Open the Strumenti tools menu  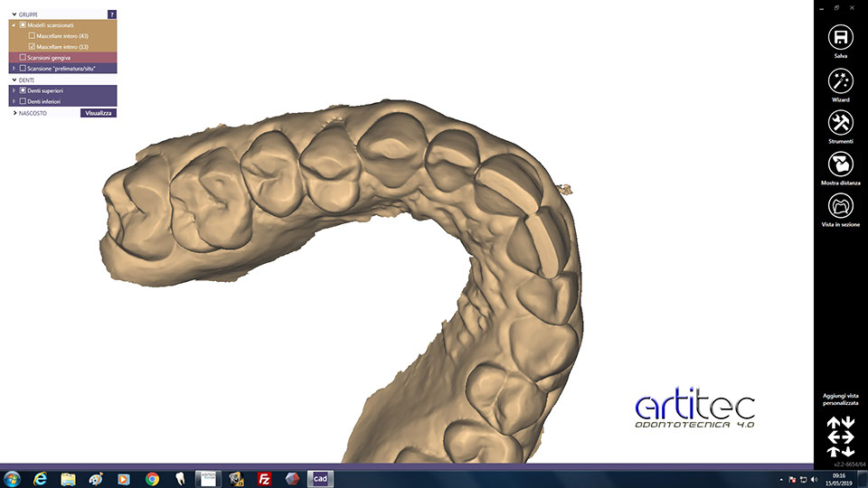pyautogui.click(x=840, y=123)
